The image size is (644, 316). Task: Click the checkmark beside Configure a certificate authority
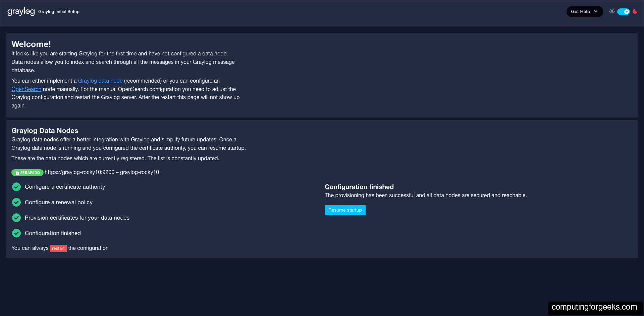click(x=16, y=187)
